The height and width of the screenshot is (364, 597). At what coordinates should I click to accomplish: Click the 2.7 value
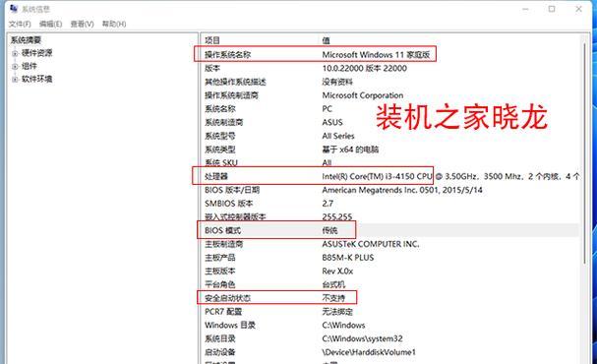(328, 204)
